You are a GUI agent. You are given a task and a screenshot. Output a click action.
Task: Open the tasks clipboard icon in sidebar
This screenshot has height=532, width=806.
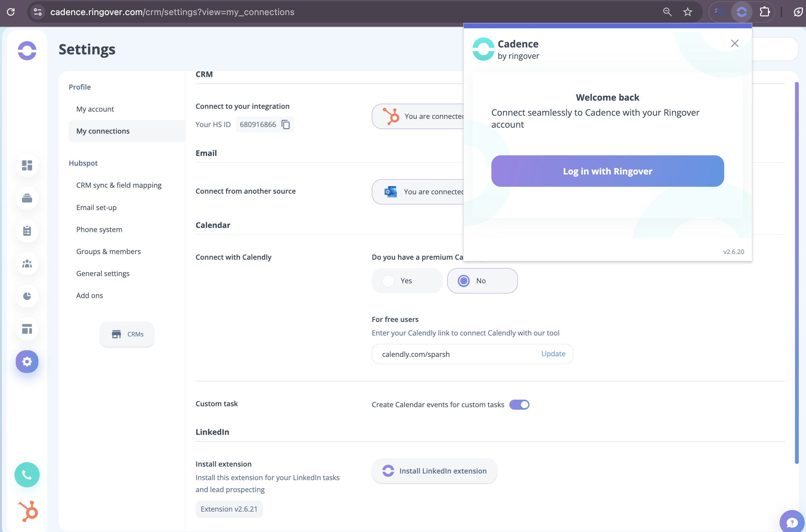point(27,231)
